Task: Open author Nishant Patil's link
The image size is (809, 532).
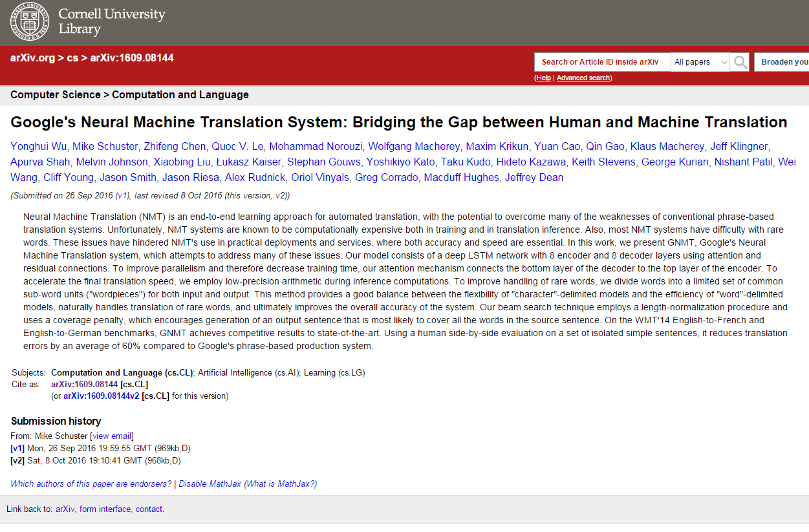Action: pos(743,162)
